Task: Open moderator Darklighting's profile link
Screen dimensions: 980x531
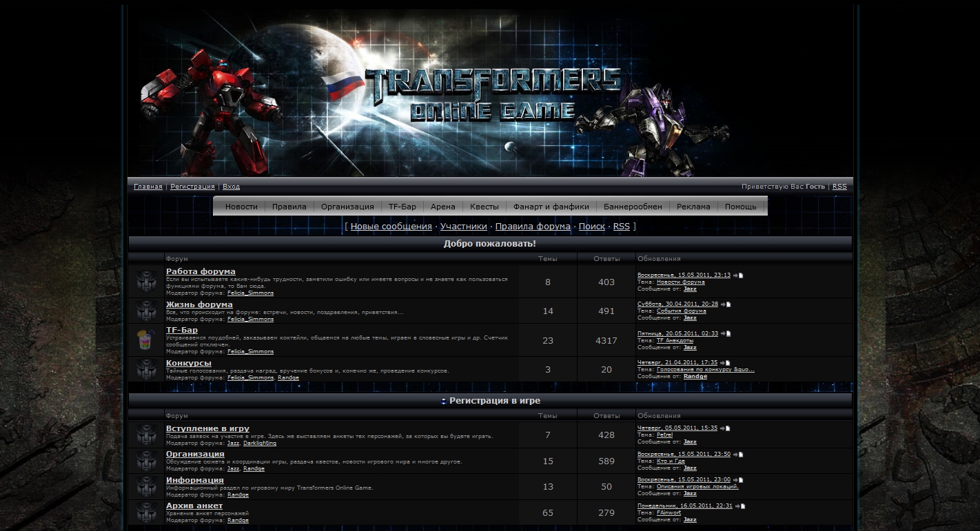Action: tap(259, 443)
